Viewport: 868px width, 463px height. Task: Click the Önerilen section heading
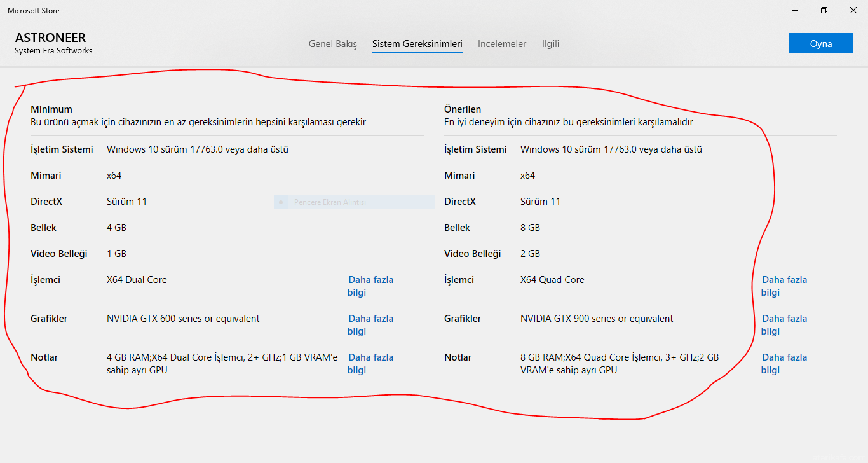[463, 109]
